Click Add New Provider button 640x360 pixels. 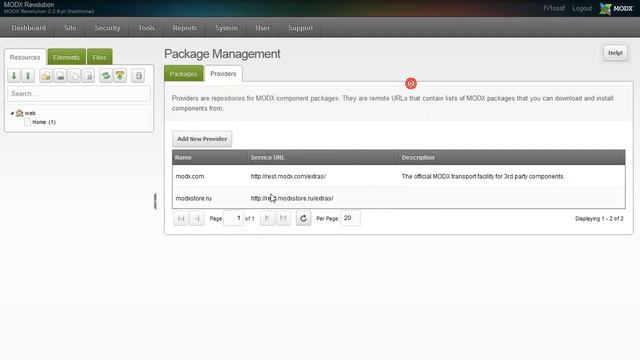[202, 139]
